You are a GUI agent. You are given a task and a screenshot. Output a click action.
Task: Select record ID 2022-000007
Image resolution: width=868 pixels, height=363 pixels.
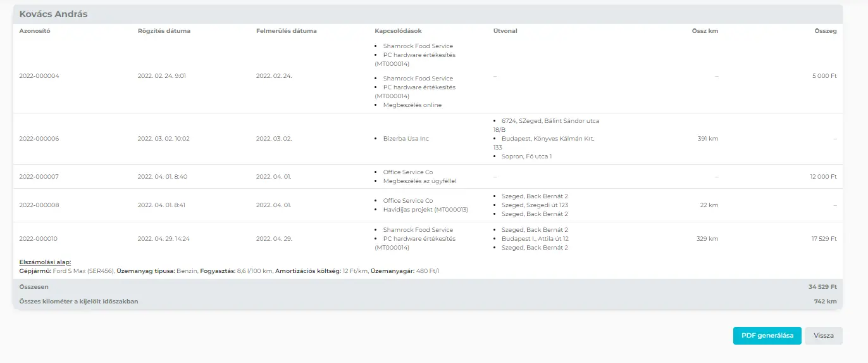[x=39, y=177]
